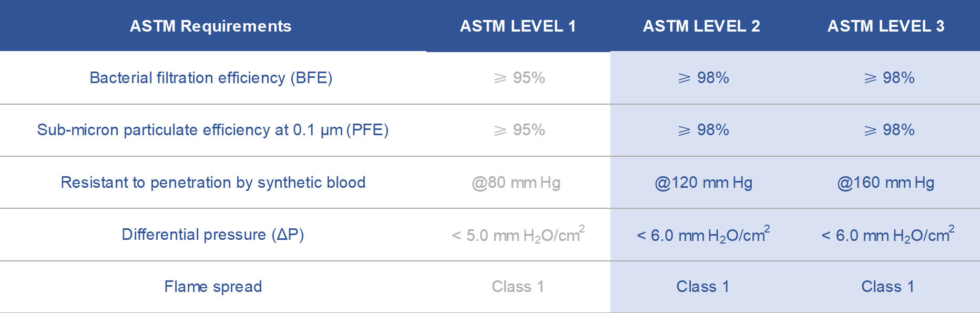Click Level 3 Flame spread Class 1 cell
The width and height of the screenshot is (980, 313).
[887, 287]
